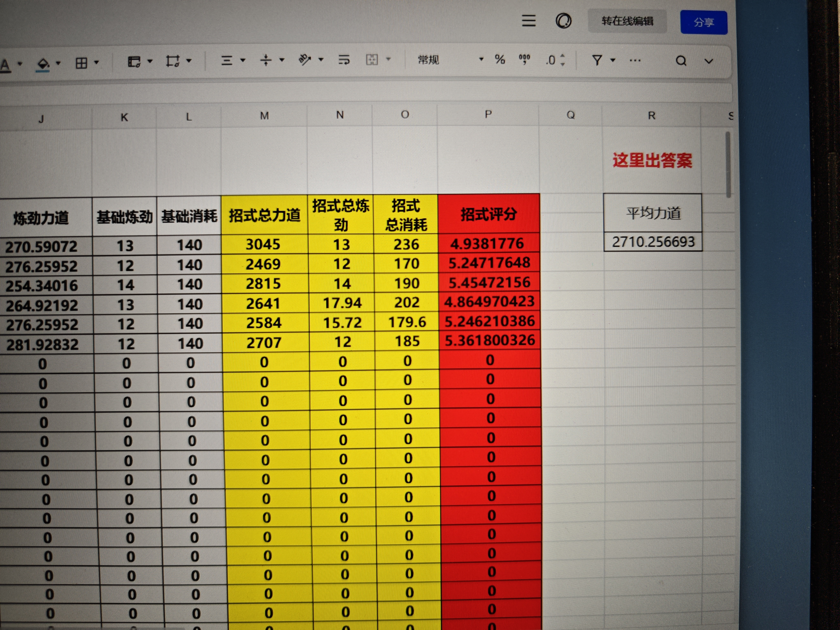840x630 pixels.
Task: Select the cell with value 2469
Action: click(265, 264)
